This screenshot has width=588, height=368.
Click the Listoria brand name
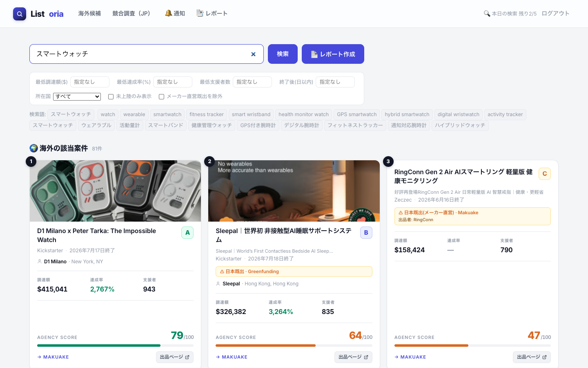click(47, 14)
